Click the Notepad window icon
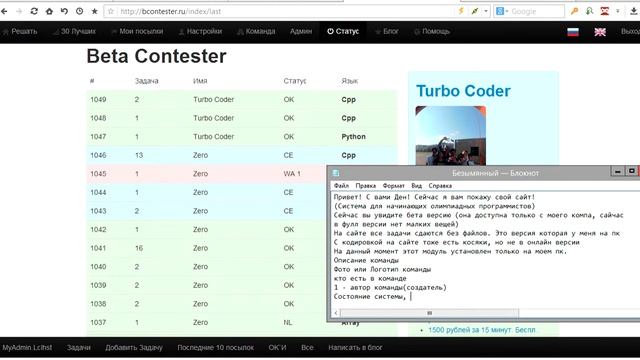Viewport: 640px width, 360px height. [x=336, y=173]
